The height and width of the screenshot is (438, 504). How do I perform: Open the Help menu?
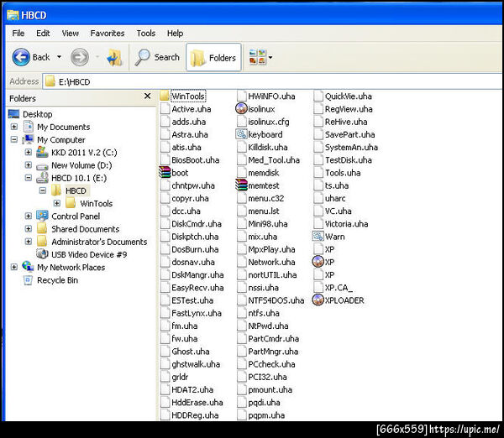[175, 33]
